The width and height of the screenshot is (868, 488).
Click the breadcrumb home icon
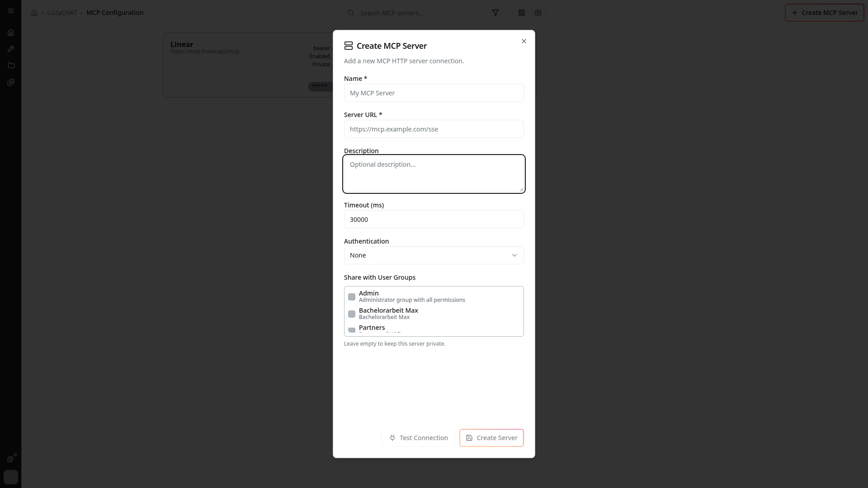[x=34, y=13]
